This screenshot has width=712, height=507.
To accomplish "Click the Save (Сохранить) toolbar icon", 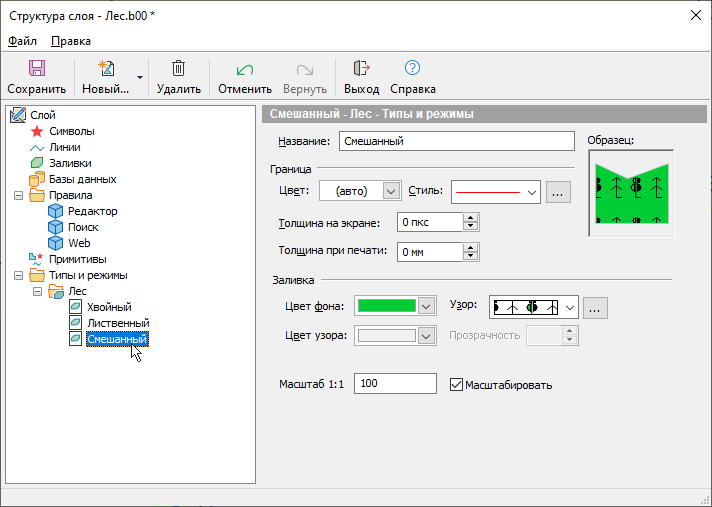I will 36,69.
